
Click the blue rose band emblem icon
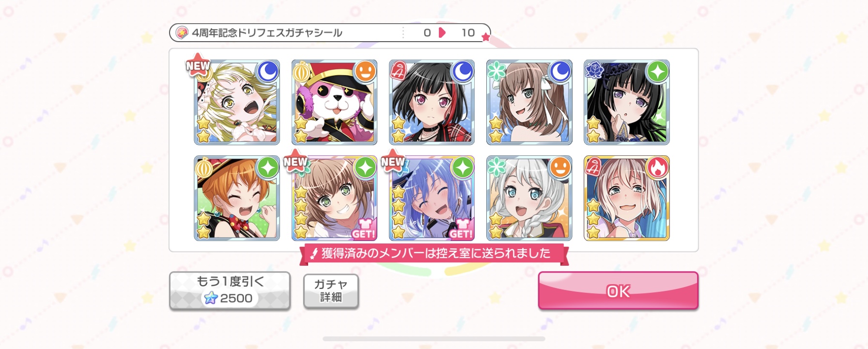coord(594,71)
